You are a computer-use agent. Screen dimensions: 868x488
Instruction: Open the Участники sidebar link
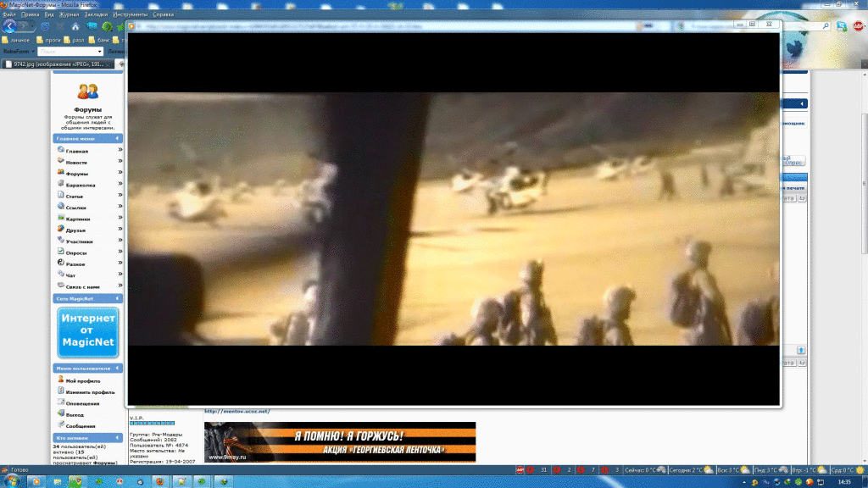pos(79,241)
